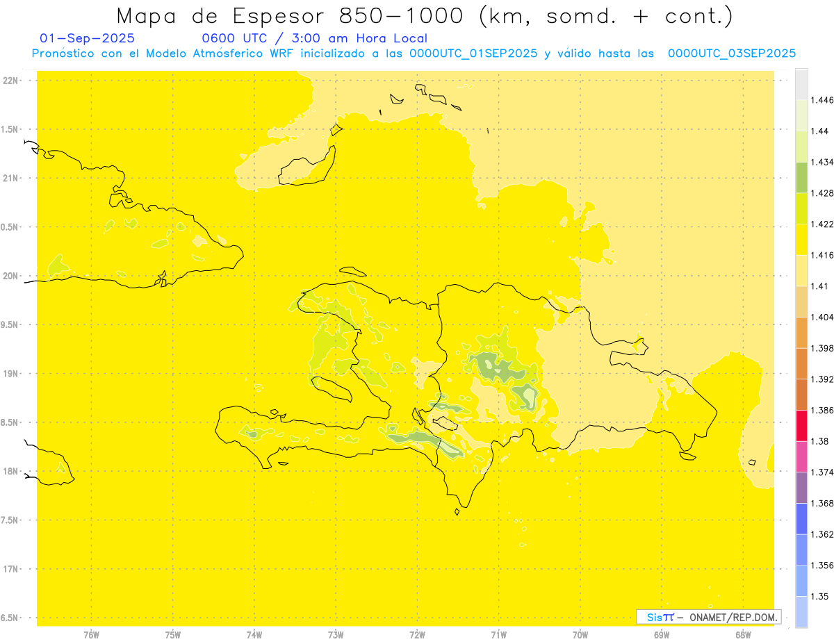Click the legend value '1.416'

(x=824, y=255)
